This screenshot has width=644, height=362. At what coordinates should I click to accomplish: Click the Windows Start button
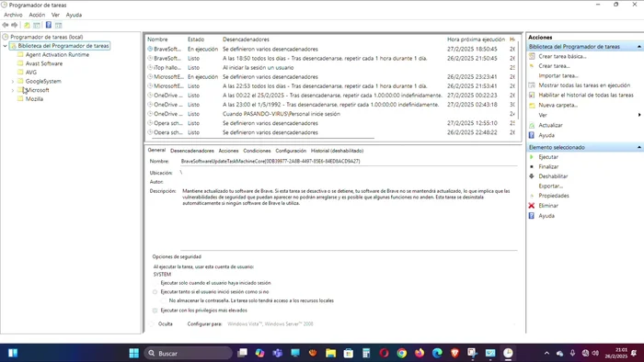(134, 353)
